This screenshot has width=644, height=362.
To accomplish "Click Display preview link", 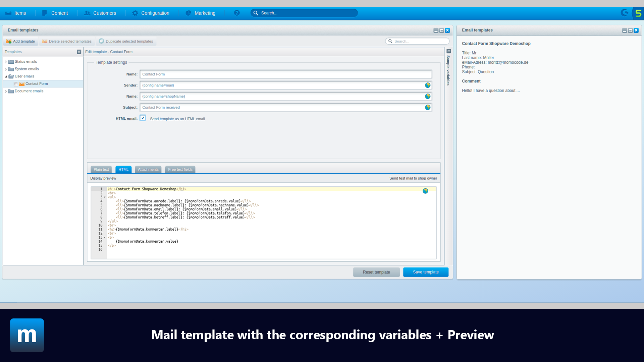I will point(103,178).
